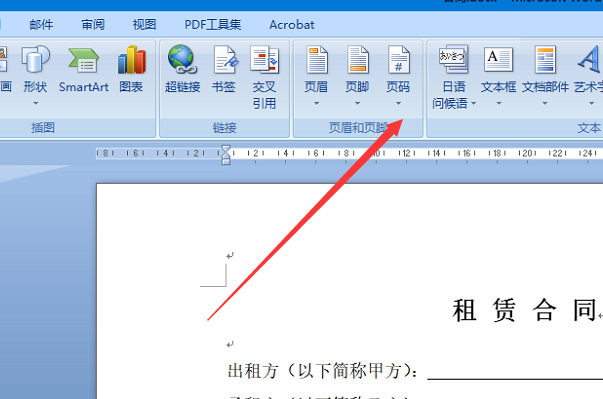Click the ruler indent marker
Viewport: 603px width, 399px height.
(x=226, y=155)
